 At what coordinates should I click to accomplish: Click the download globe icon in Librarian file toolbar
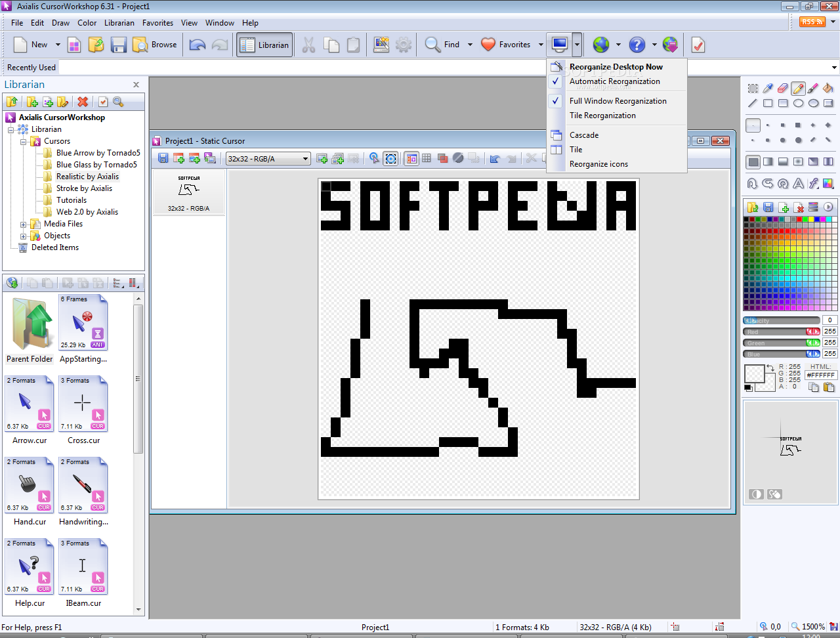click(12, 283)
